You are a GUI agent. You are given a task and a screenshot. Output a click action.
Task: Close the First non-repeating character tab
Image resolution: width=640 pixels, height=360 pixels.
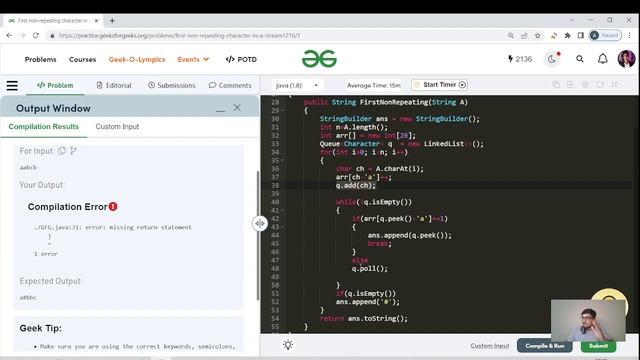coord(96,20)
